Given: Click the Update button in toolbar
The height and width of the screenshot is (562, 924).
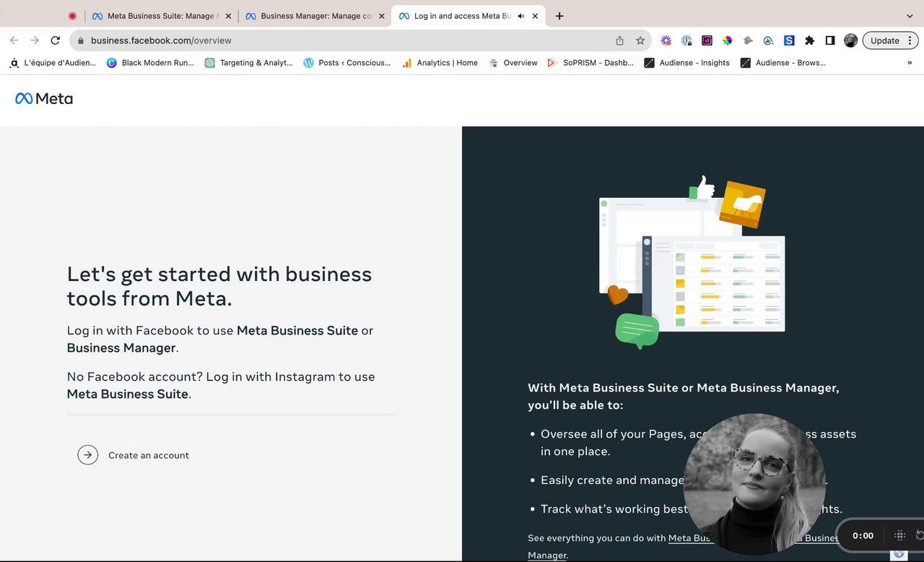Looking at the screenshot, I should pos(884,40).
